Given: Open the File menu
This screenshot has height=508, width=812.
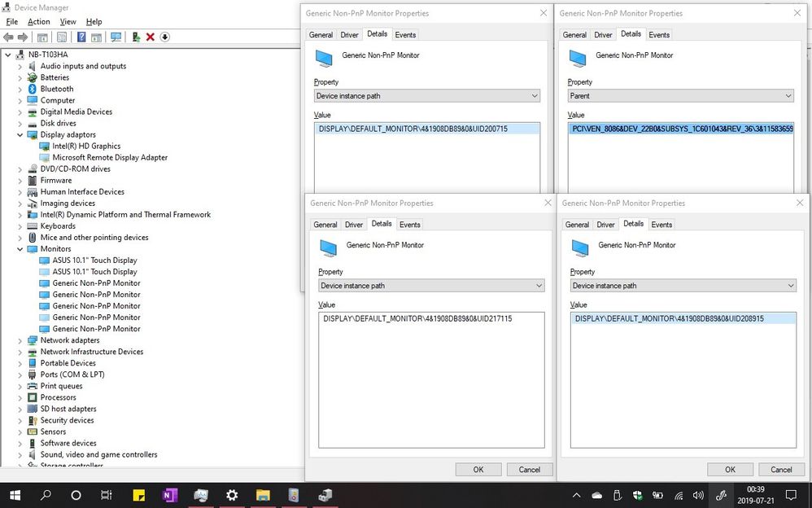Looking at the screenshot, I should tap(12, 22).
